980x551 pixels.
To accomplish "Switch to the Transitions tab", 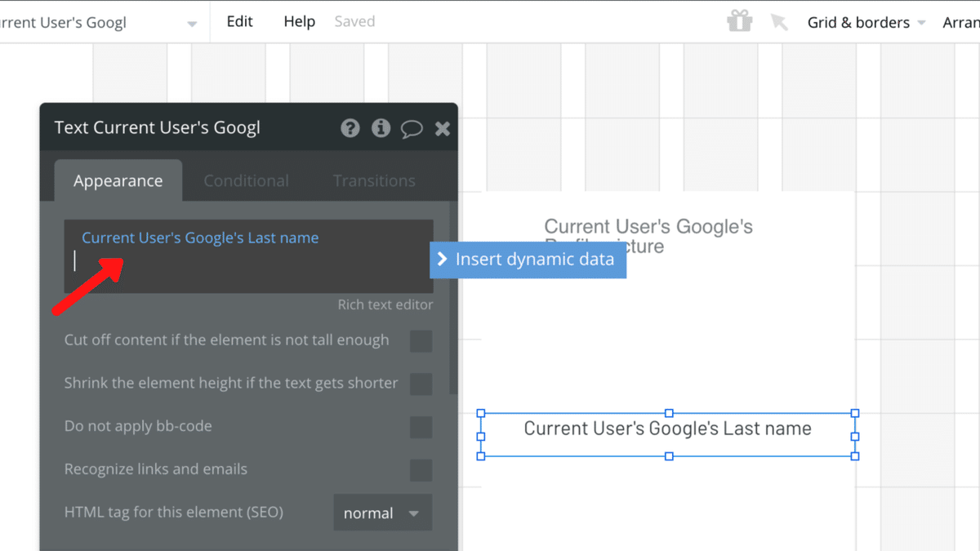I will tap(374, 181).
